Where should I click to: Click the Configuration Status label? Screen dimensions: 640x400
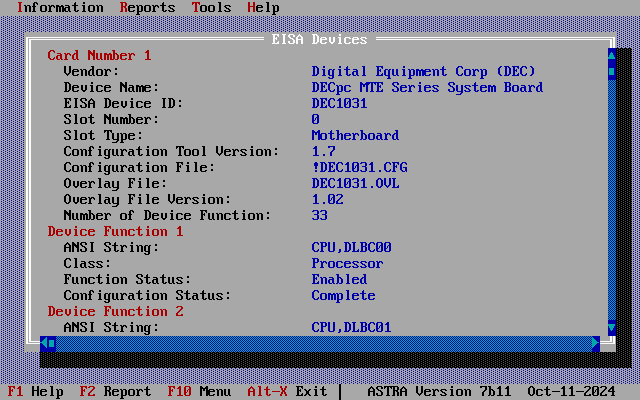(x=147, y=296)
